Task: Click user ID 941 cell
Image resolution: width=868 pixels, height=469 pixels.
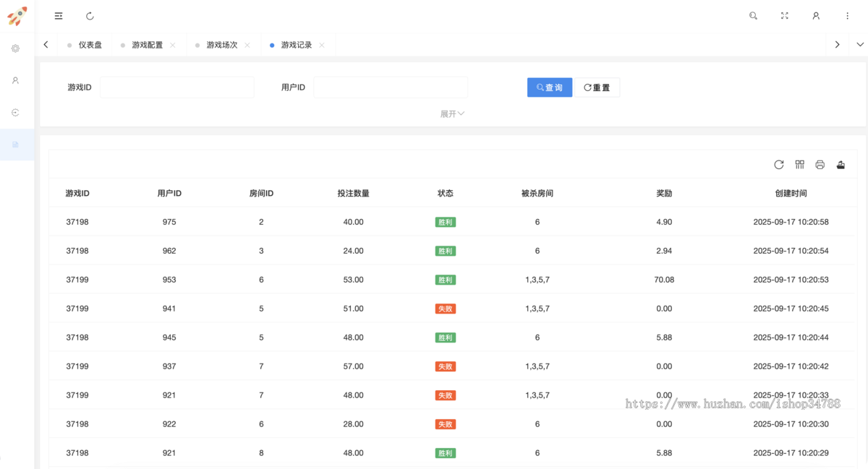Action: pyautogui.click(x=169, y=309)
